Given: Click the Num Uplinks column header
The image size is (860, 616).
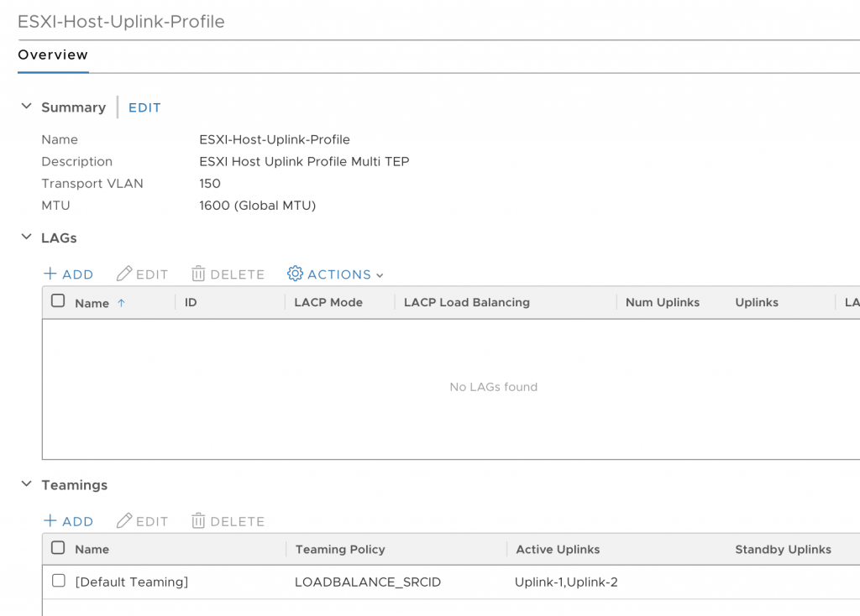Looking at the screenshot, I should (x=663, y=302).
